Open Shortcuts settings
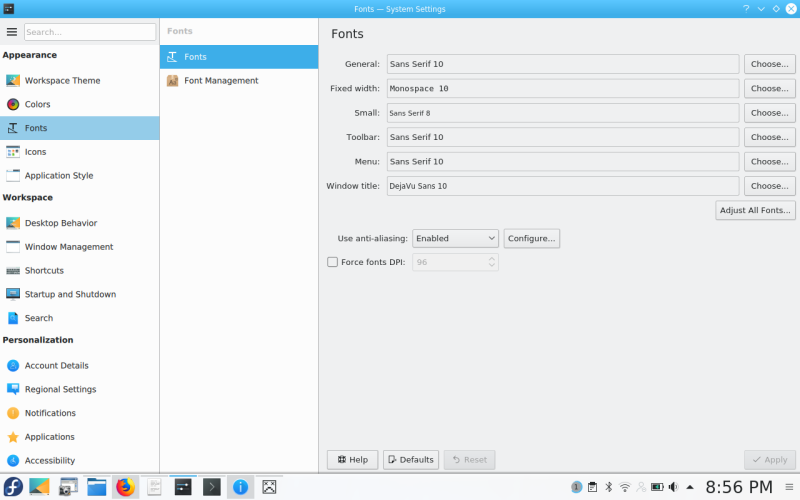Viewport: 800px width, 500px height. (80, 270)
